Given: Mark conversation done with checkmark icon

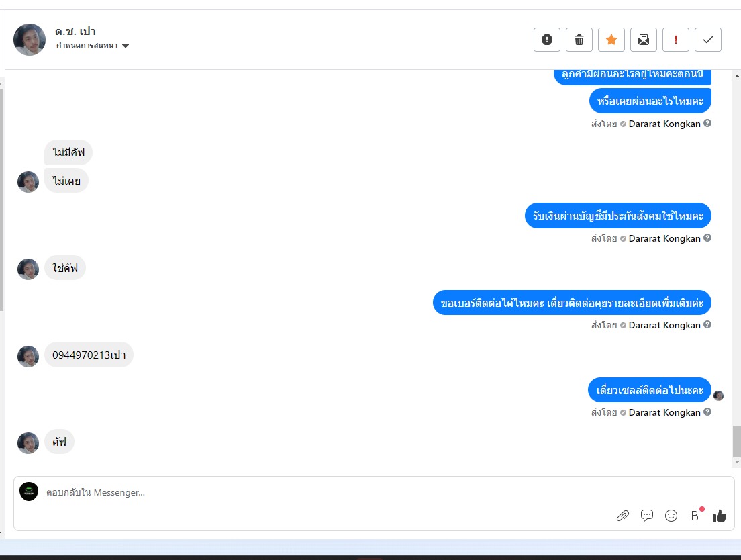Looking at the screenshot, I should (707, 40).
